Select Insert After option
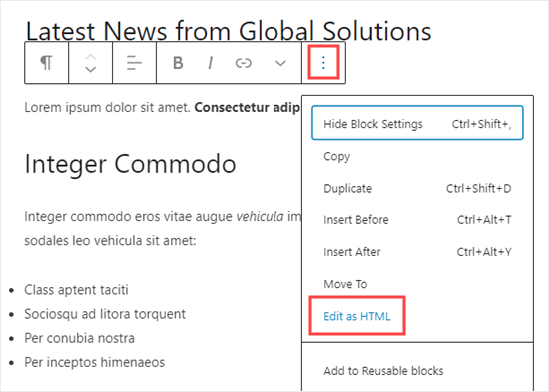The height and width of the screenshot is (392, 549). tap(417, 252)
